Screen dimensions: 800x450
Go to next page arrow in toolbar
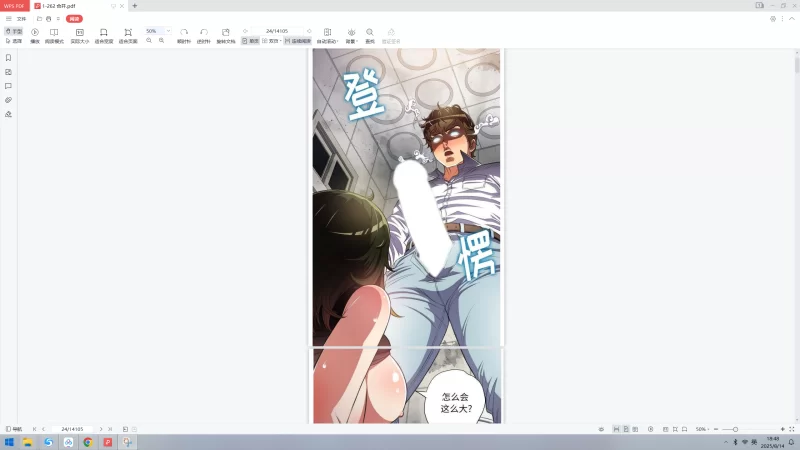[309, 31]
